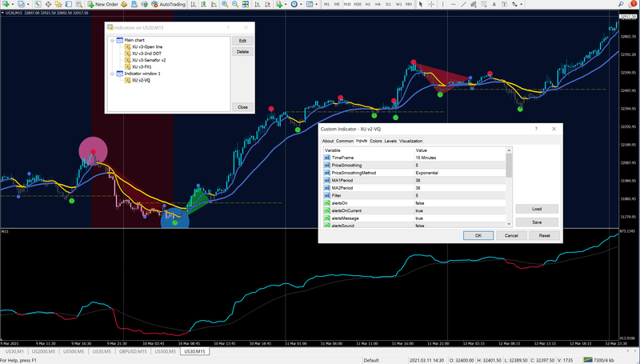Image resolution: width=640 pixels, height=364 pixels.
Task: Click the inputs list scrollbar down arrow
Action: [x=509, y=225]
